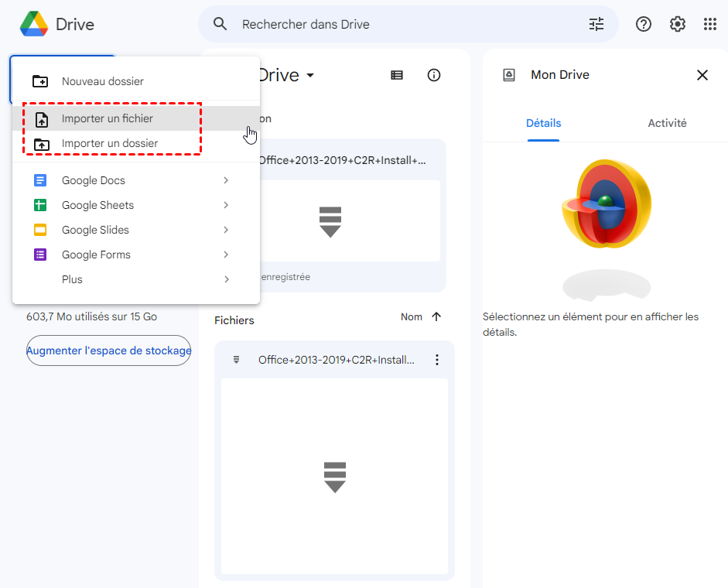728x588 pixels.
Task: Click the folder upload icon
Action: [42, 144]
